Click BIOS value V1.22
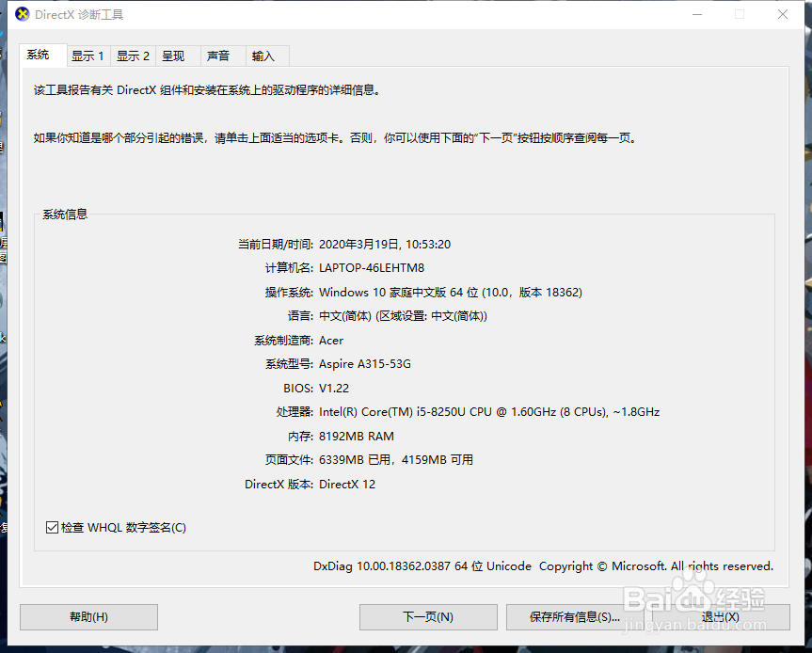 point(334,389)
